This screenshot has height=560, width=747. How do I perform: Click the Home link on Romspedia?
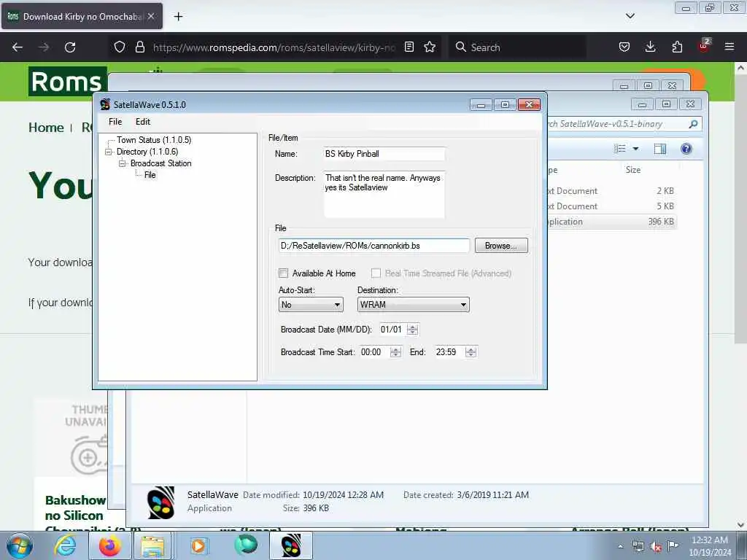46,128
